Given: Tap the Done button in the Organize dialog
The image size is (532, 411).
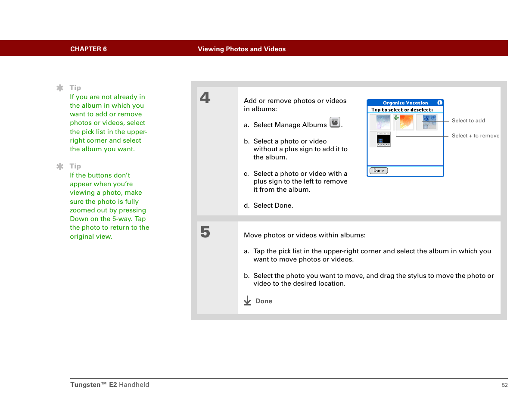Looking at the screenshot, I should coord(379,171).
